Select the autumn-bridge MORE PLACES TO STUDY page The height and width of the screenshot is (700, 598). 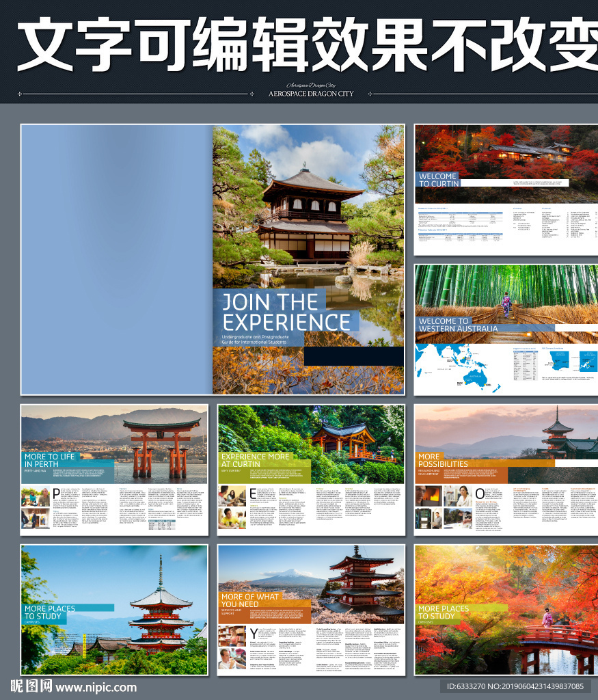point(506,610)
